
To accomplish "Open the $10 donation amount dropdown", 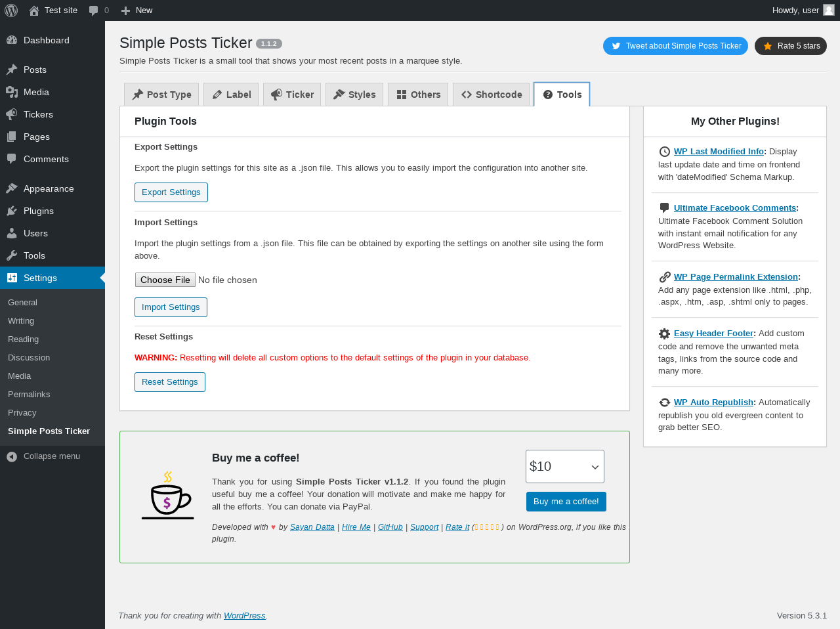I will [x=565, y=466].
